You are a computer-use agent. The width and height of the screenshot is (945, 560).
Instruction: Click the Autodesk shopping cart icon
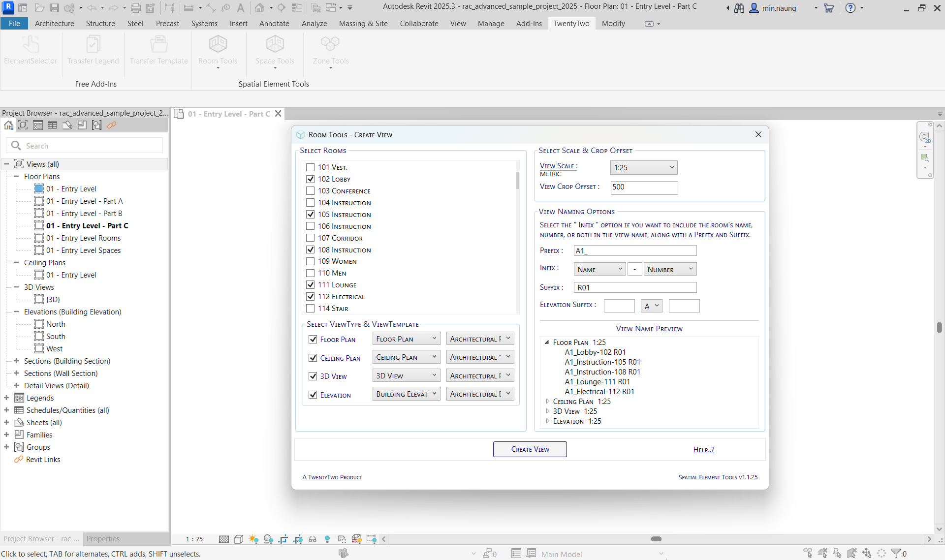[829, 8]
